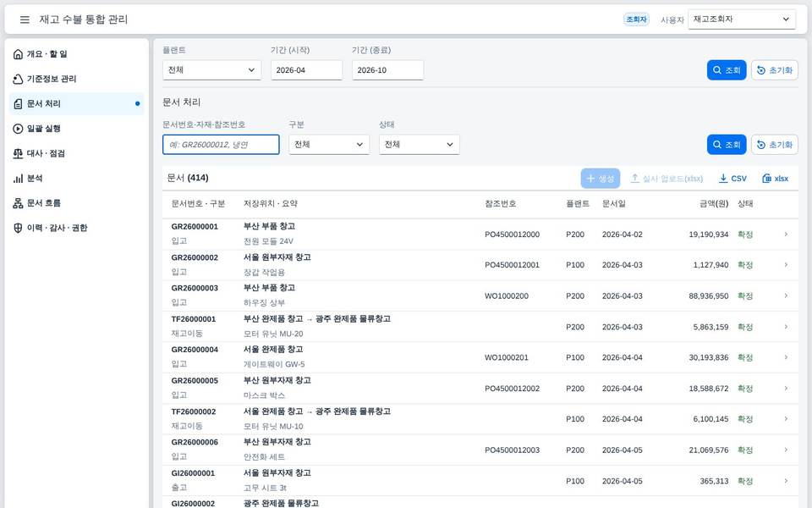Open row GR26000002 detail chevron
The image size is (812, 508).
[x=786, y=265]
